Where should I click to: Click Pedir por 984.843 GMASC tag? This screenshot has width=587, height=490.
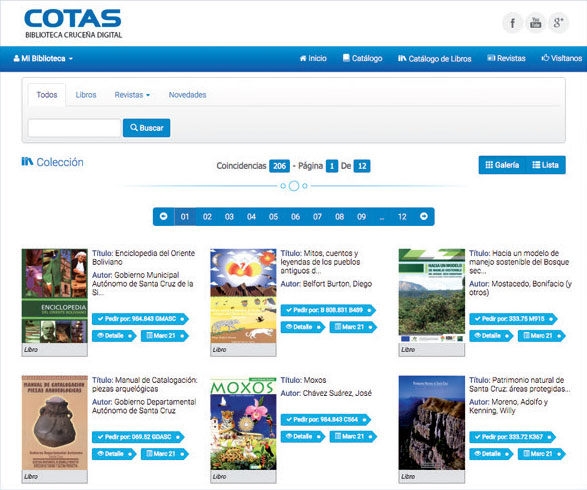click(140, 319)
